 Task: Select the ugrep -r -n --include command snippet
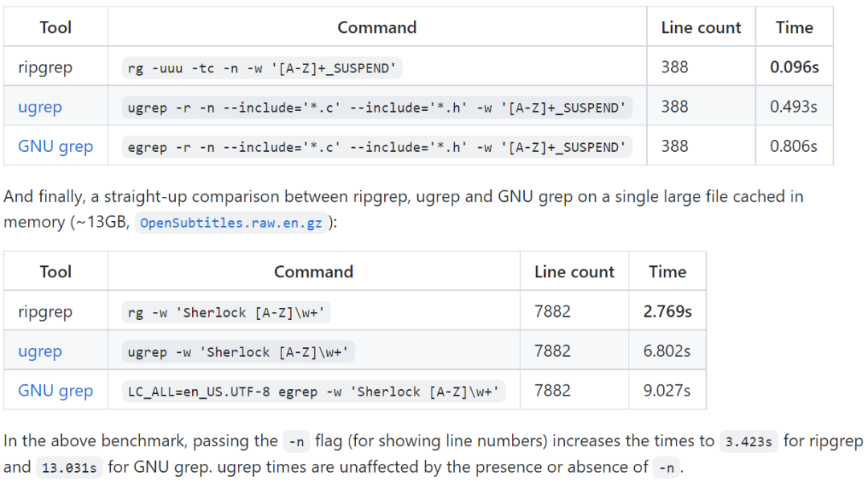click(x=377, y=108)
